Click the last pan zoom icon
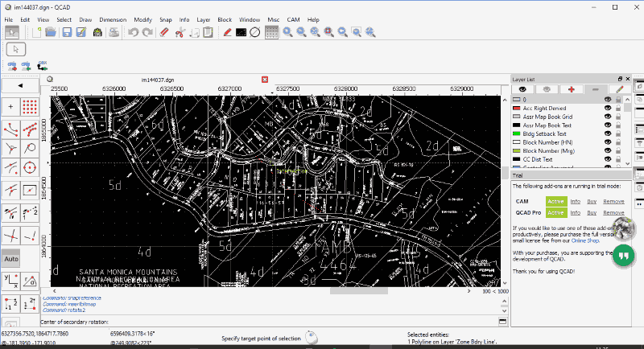The height and width of the screenshot is (349, 644). pos(370,32)
